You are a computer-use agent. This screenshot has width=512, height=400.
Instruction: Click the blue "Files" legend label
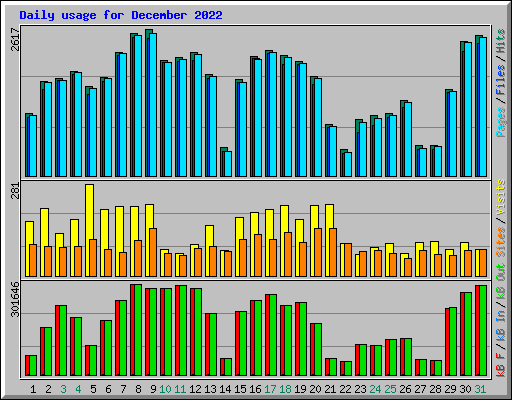coord(501,80)
